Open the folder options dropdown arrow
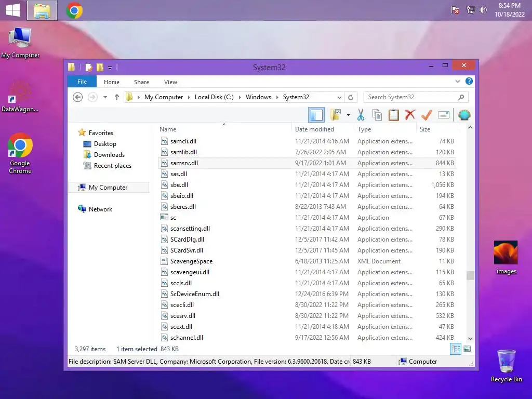Image resolution: width=532 pixels, height=399 pixels. pyautogui.click(x=348, y=115)
